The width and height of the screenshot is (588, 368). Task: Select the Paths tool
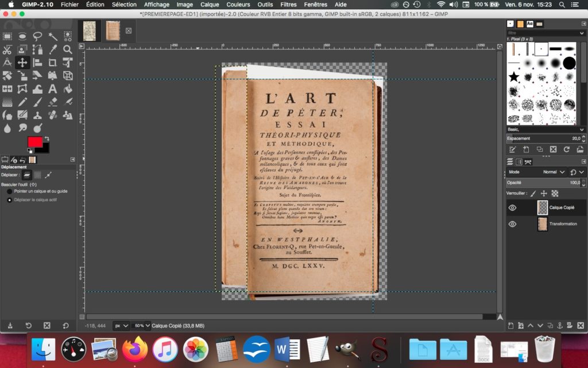click(37, 49)
